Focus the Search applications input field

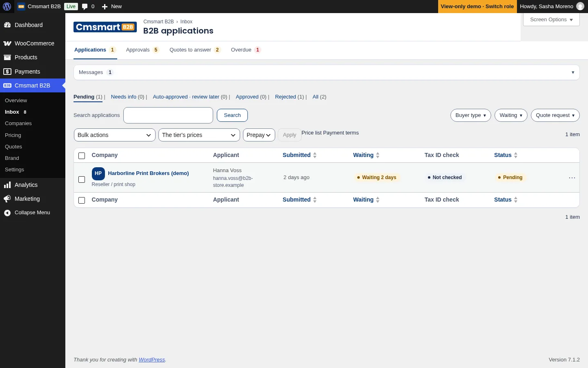click(x=168, y=115)
